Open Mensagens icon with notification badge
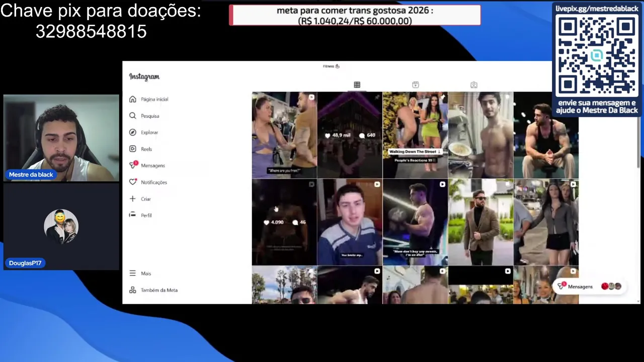The image size is (644, 362). click(x=133, y=165)
